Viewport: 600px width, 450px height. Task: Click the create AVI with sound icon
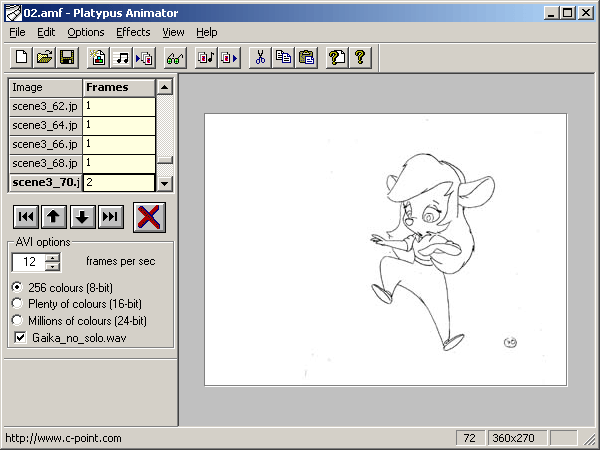pyautogui.click(x=206, y=58)
